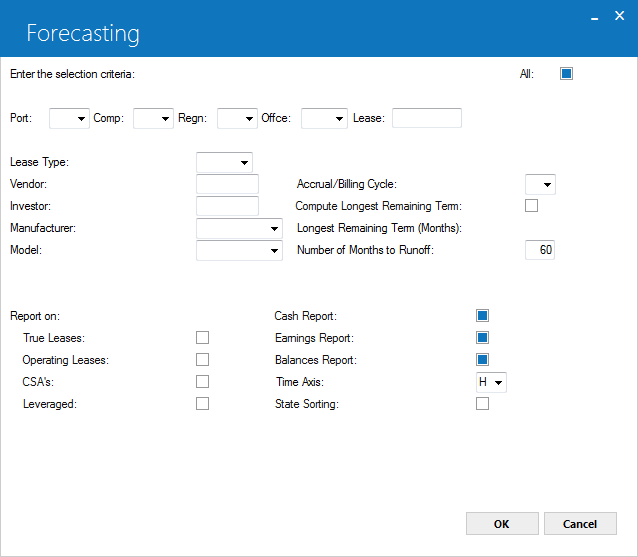The height and width of the screenshot is (557, 638).
Task: Enable the Operating Leases checkbox
Action: (202, 360)
